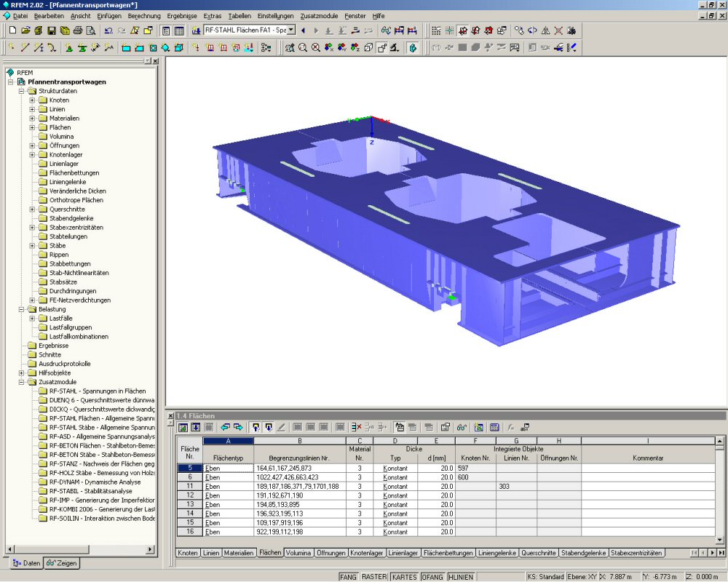Open the Zusatzmodule menu
Screen dimensions: 728x582
click(319, 16)
